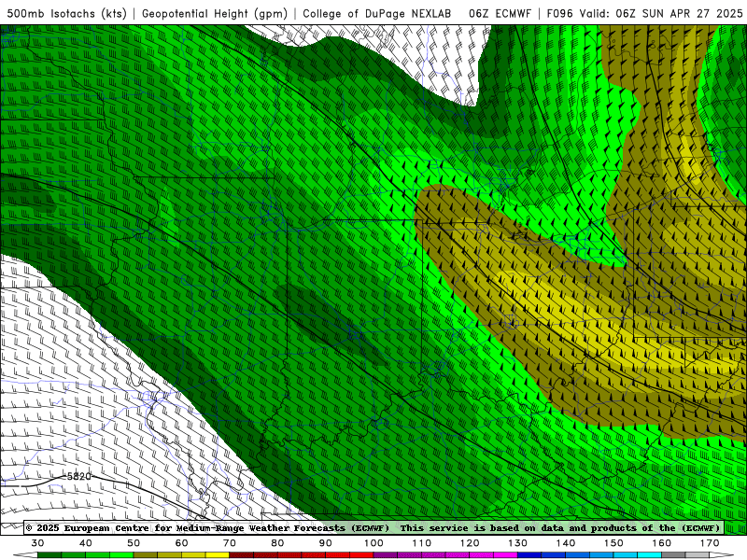This screenshot has height=560, width=747.
Task: Click the 'F096' forecast hour label
Action: [559, 14]
